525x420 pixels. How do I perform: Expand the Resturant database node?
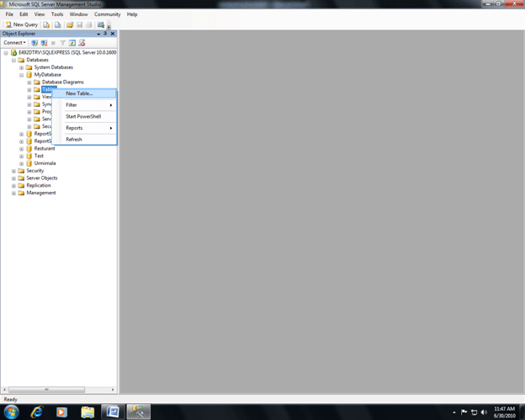[x=21, y=149]
